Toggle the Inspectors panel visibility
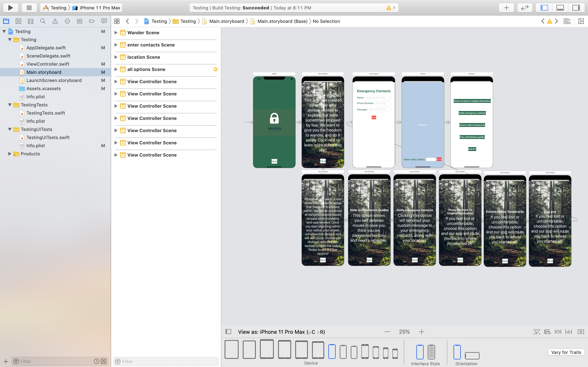The width and height of the screenshot is (588, 367). point(576,8)
